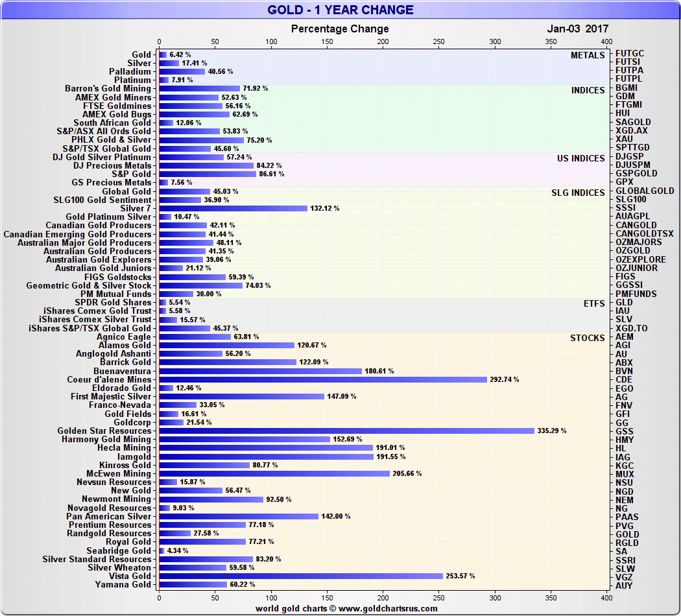The image size is (681, 616).
Task: Click the "Yamana Gold" label
Action: tap(123, 584)
